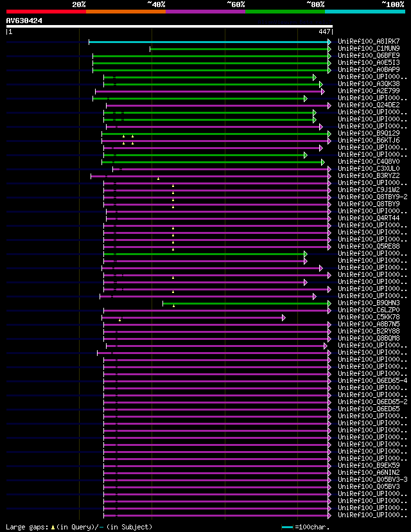Open the UniRef100_A8B7N5 hit

[x=369, y=324]
